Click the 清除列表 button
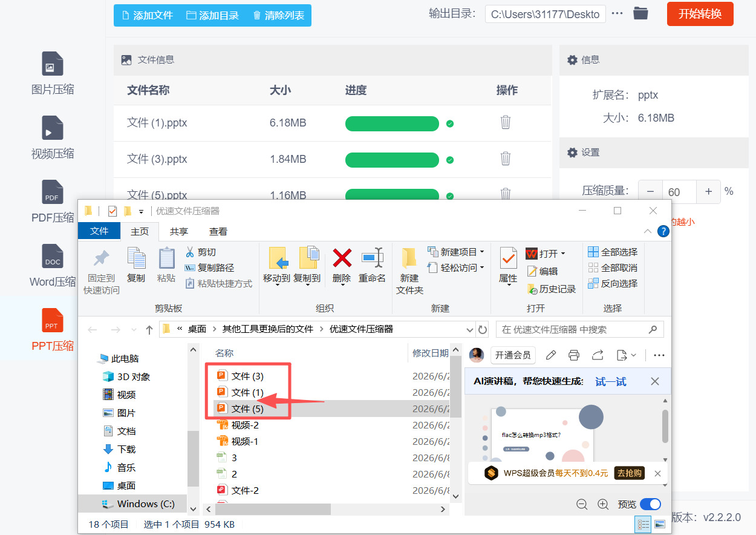756x535 pixels. pos(278,15)
